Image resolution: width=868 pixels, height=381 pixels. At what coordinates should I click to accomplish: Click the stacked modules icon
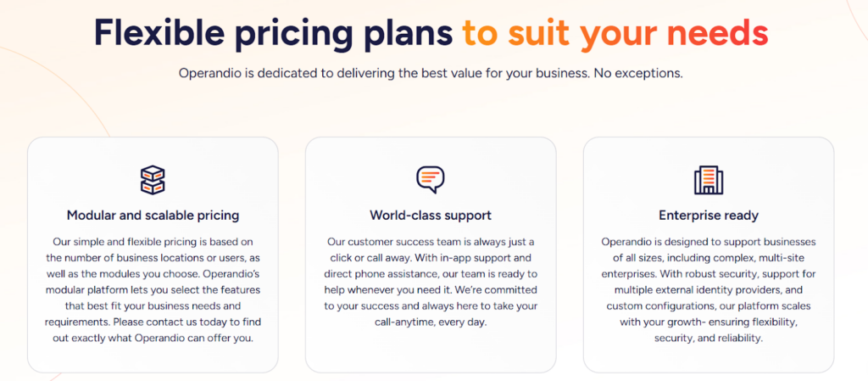click(x=153, y=179)
